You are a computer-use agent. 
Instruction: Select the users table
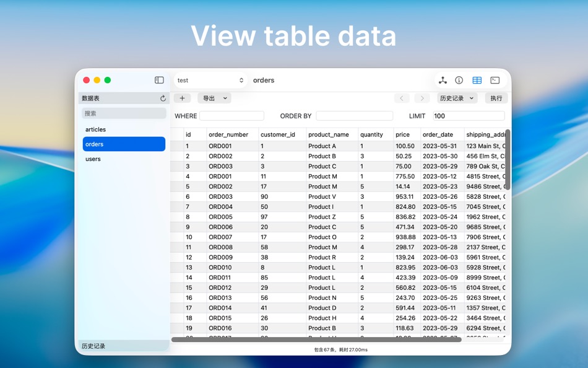(93, 159)
